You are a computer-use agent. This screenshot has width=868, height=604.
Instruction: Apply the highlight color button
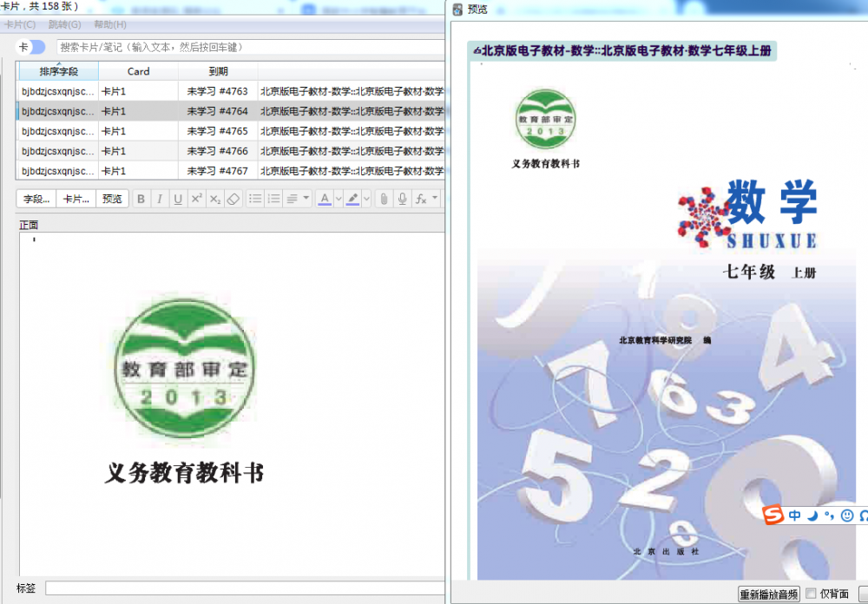(352, 199)
